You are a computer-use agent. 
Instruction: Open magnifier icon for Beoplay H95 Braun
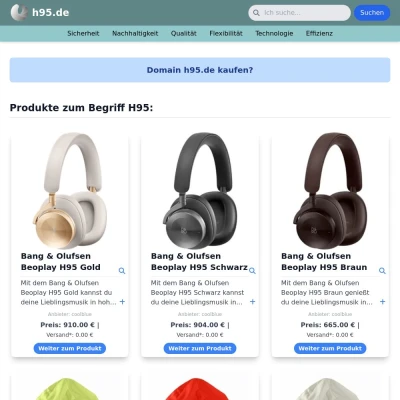[x=382, y=271]
